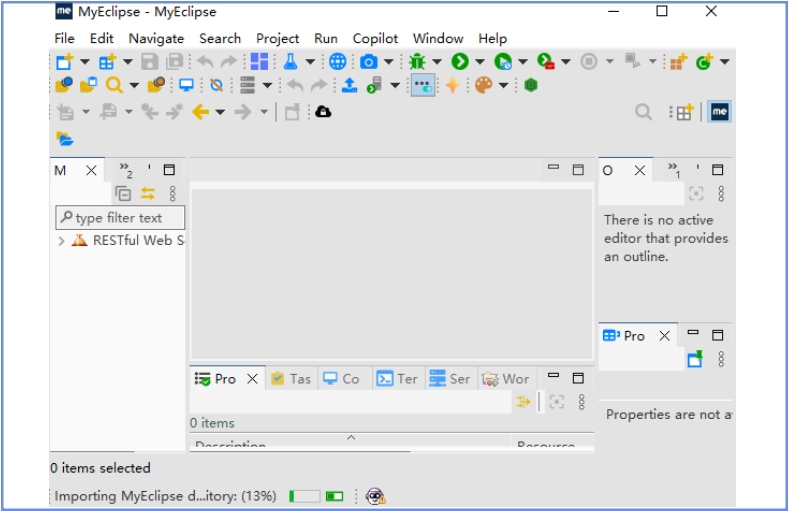Click the green progress bar in status bar
Image resolution: width=788 pixels, height=511 pixels.
click(x=305, y=496)
